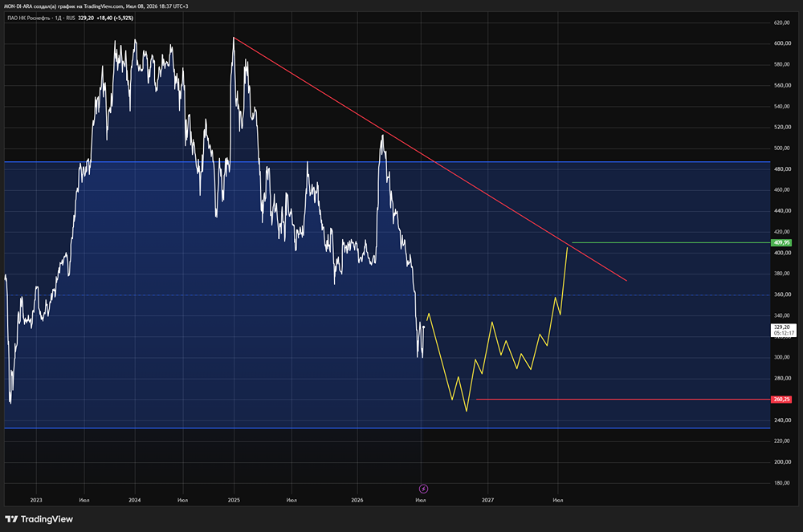Select the lower blue horizontal line near 232
This screenshot has height=532, width=803.
[x=387, y=428]
